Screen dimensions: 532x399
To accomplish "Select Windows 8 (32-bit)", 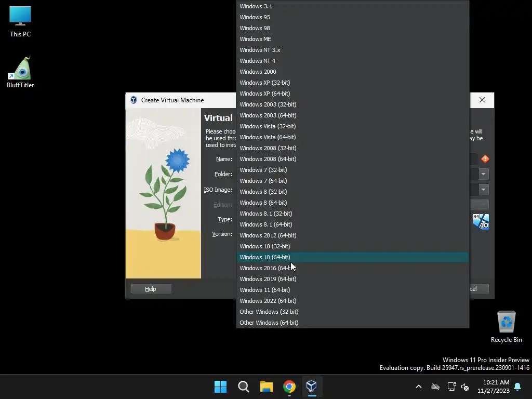I will pyautogui.click(x=353, y=192).
